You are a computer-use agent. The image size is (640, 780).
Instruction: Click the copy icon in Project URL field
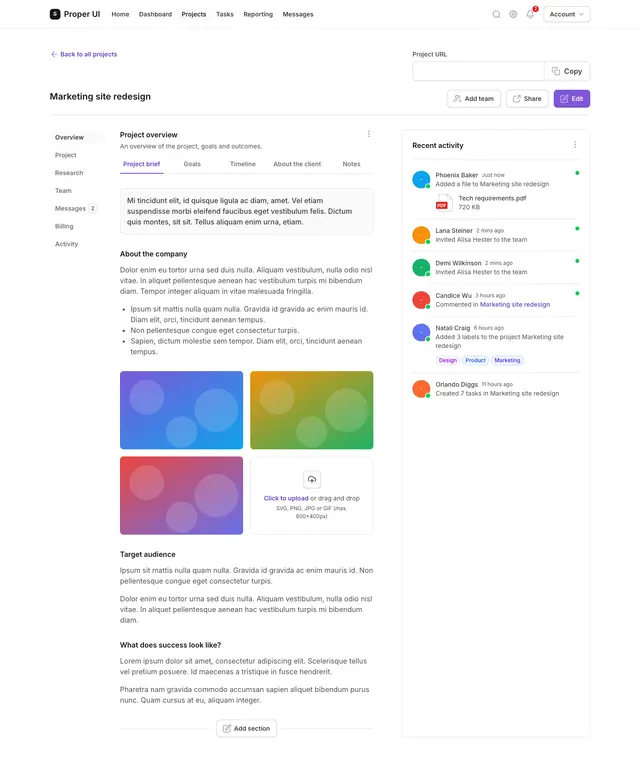click(x=556, y=71)
